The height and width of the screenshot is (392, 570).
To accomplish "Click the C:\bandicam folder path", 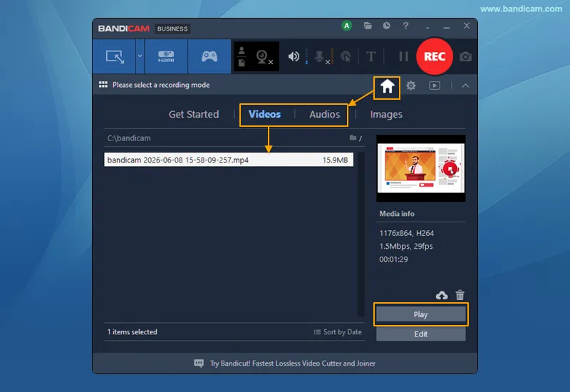I will pos(129,138).
